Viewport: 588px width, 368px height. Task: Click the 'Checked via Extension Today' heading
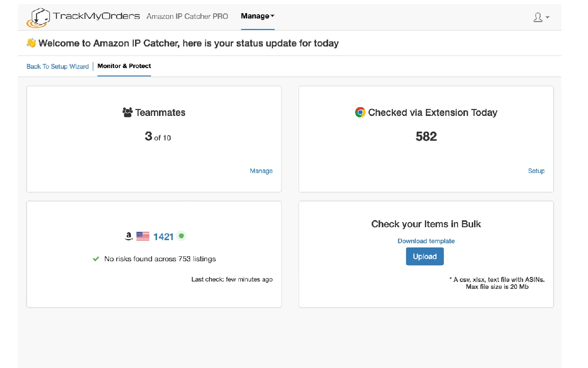[433, 113]
